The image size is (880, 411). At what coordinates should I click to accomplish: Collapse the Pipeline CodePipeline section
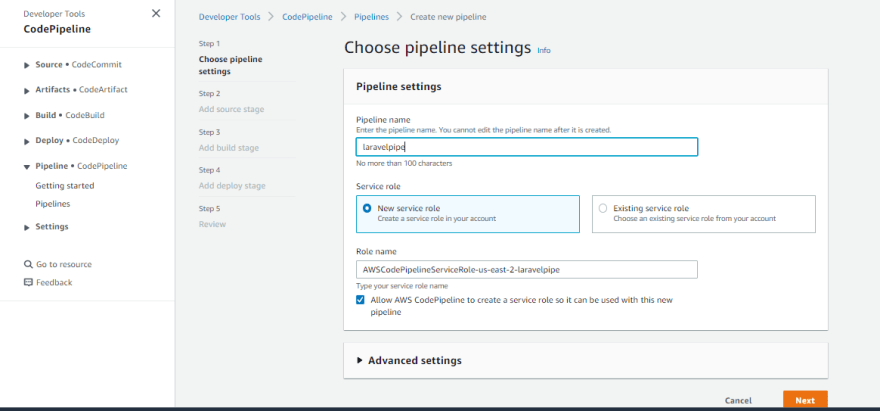click(x=26, y=167)
